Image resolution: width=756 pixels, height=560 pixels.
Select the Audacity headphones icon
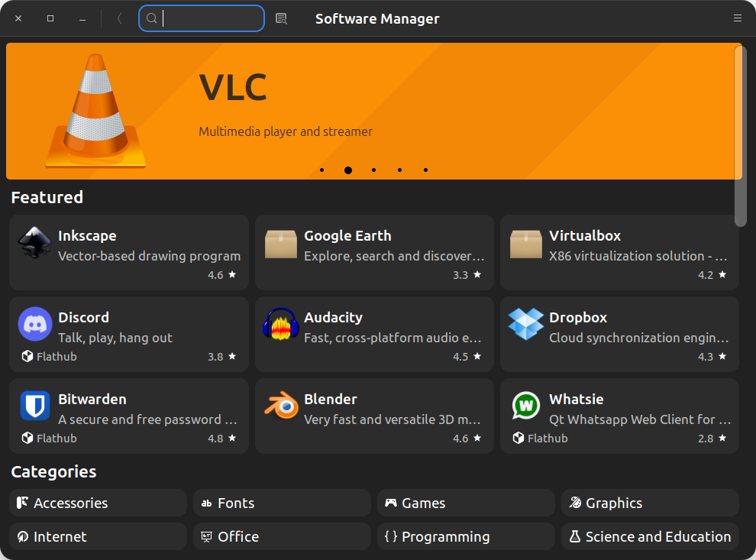(280, 325)
